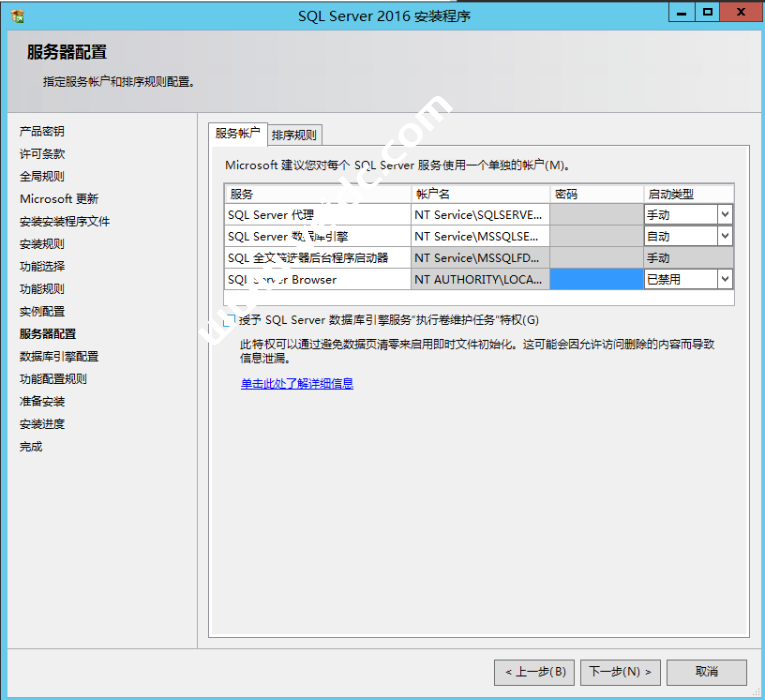Click the 帐户名 column header
The image size is (765, 700).
pyautogui.click(x=479, y=194)
